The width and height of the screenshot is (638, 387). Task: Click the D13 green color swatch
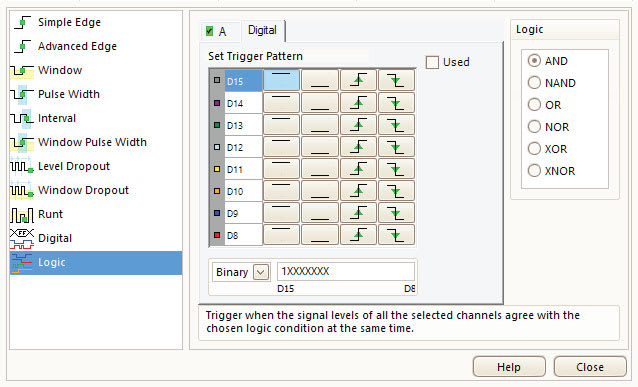pos(217,125)
